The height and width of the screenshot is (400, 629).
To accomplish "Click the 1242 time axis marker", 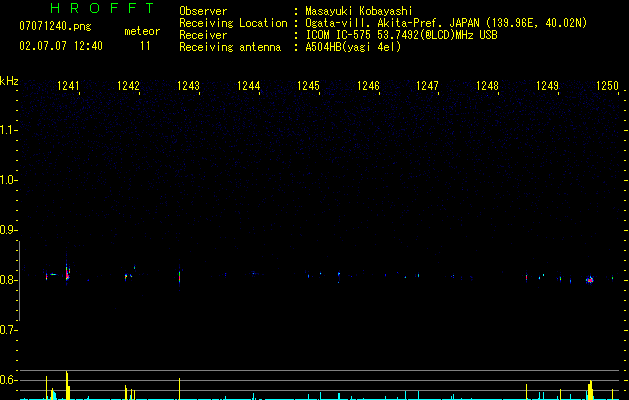I will pyautogui.click(x=128, y=86).
